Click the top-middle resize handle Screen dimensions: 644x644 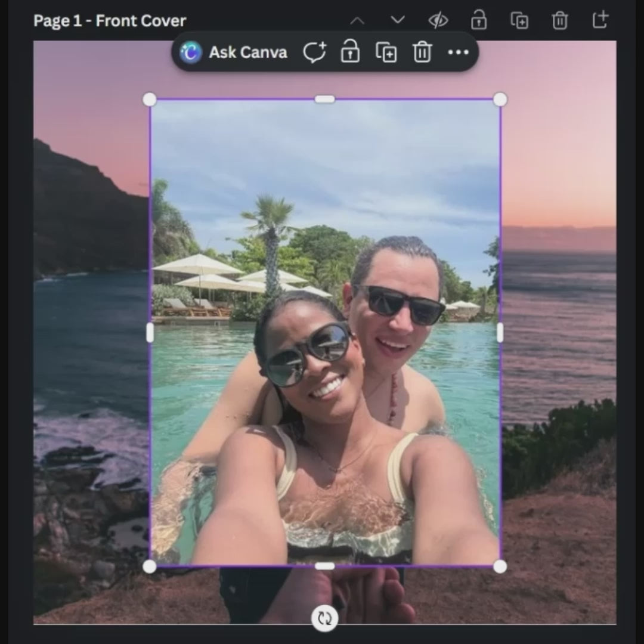[324, 98]
